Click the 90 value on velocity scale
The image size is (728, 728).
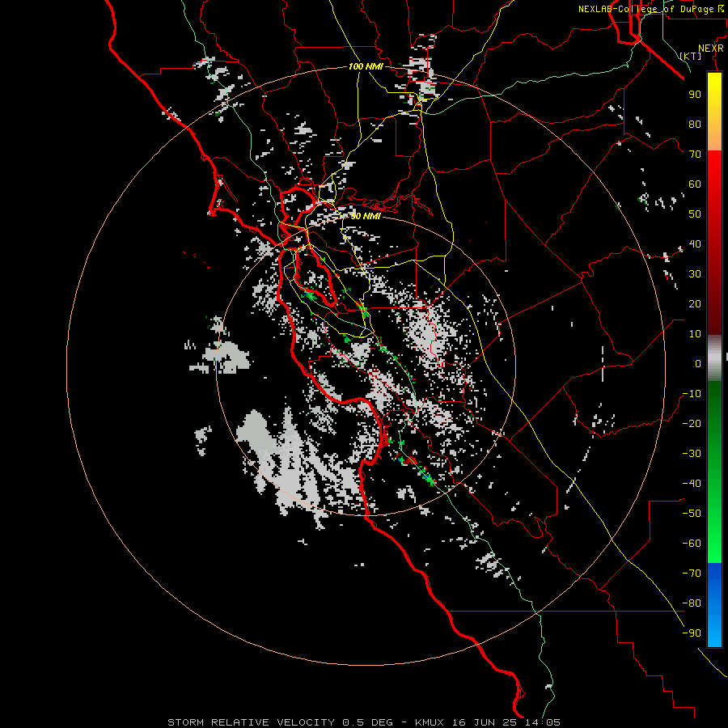pos(695,95)
